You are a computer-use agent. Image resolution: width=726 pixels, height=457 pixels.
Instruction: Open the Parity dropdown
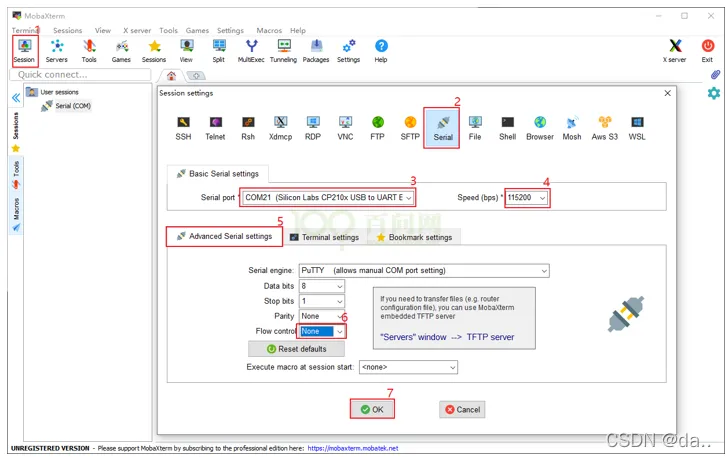click(322, 316)
